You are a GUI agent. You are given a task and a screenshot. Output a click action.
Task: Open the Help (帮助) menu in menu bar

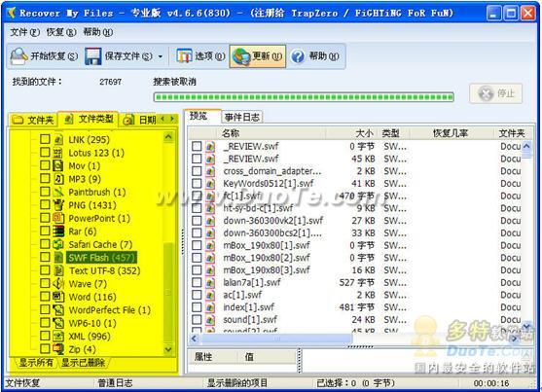(98, 32)
